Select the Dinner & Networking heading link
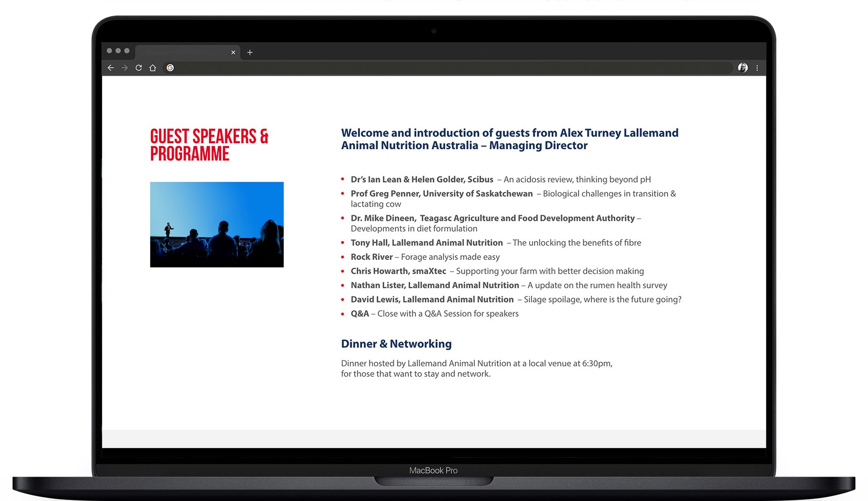The height and width of the screenshot is (501, 868). click(x=397, y=343)
